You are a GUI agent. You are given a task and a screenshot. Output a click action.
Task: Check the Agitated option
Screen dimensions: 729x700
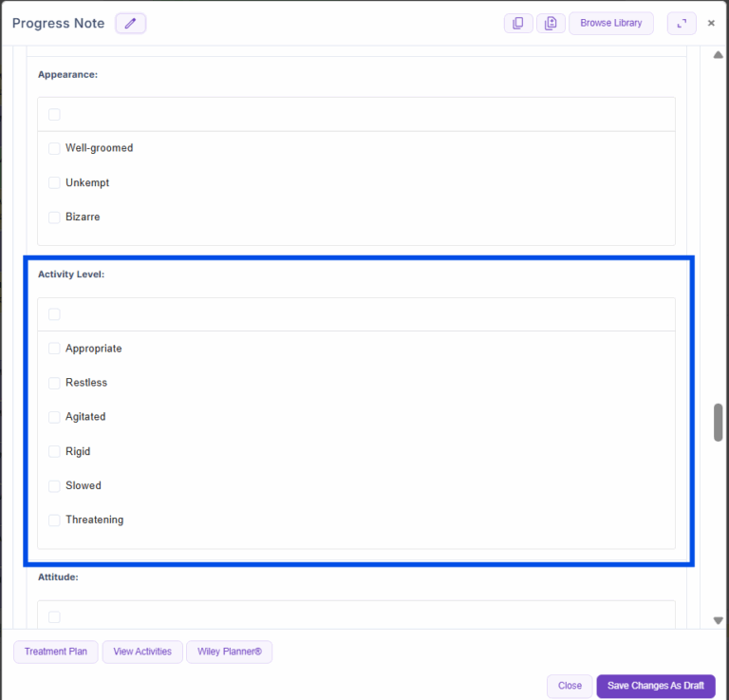point(54,417)
